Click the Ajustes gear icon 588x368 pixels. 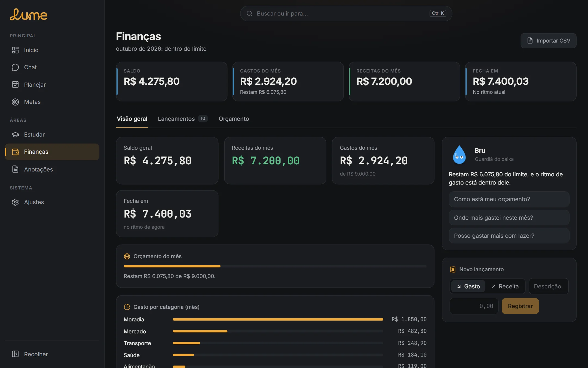[x=15, y=202]
